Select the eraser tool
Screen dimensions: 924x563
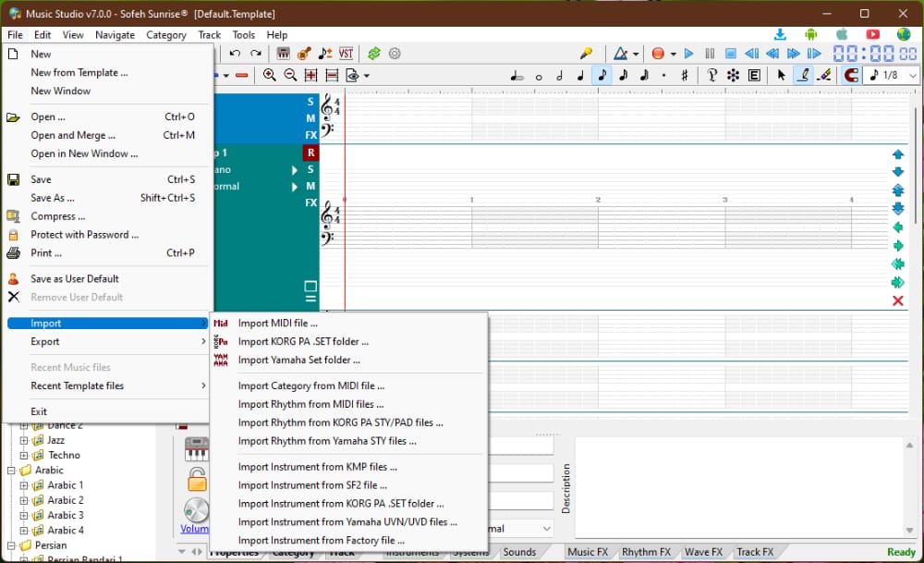[824, 75]
